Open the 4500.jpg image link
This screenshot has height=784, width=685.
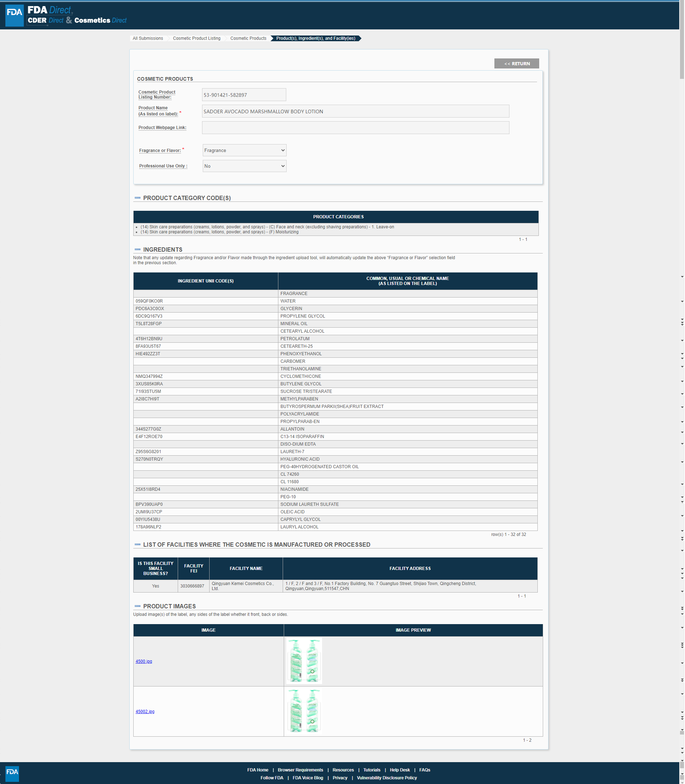coord(144,661)
